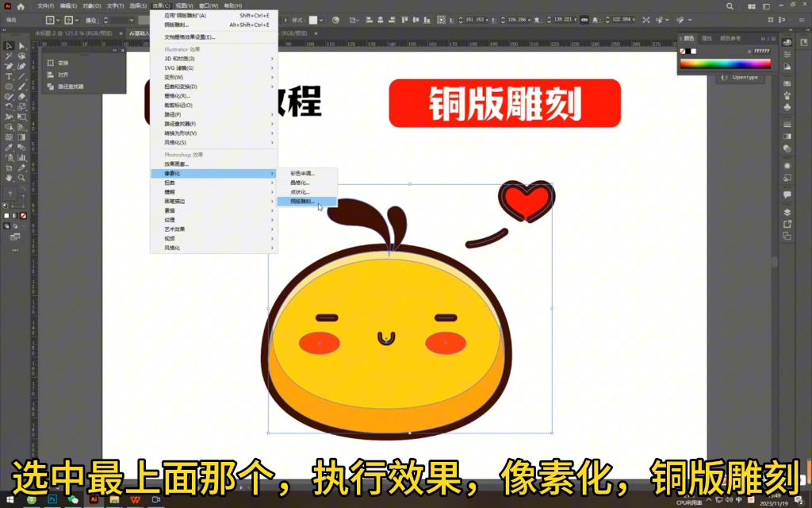The image size is (812, 508).
Task: Open the Pen tool
Action: tap(8, 66)
